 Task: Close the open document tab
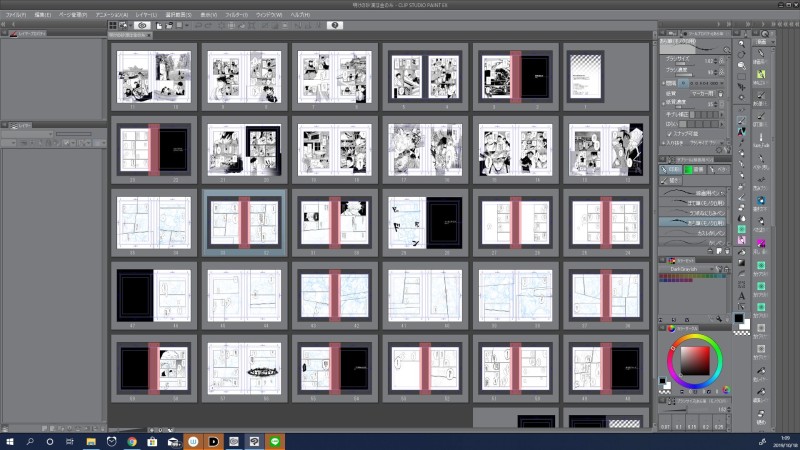[x=149, y=35]
